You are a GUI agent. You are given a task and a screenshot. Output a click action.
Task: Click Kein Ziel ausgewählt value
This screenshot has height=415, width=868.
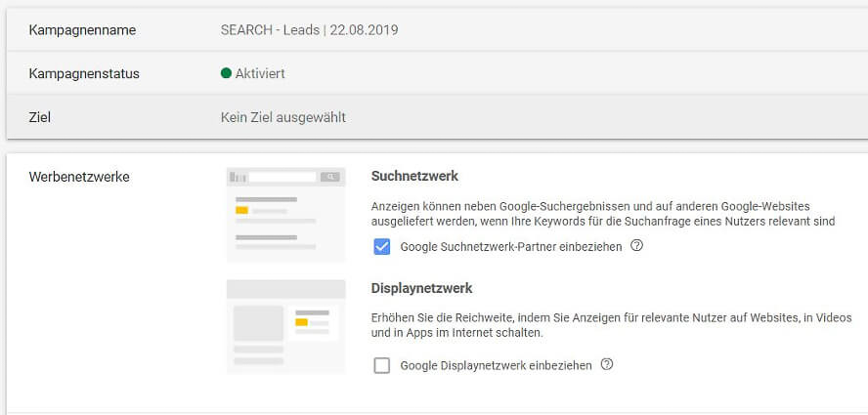[x=283, y=117]
